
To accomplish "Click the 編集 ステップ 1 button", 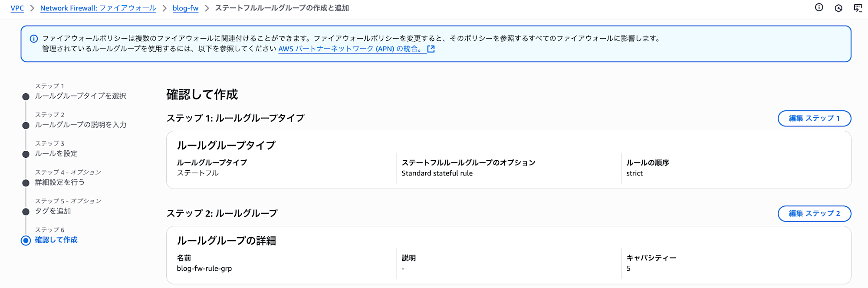I will point(814,118).
